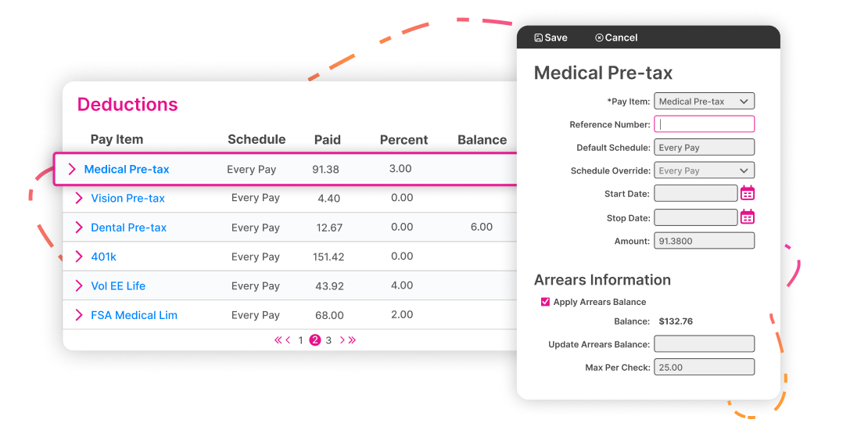Image resolution: width=868 pixels, height=434 pixels.
Task: Expand the FSA Medical Lim row
Action: [79, 315]
